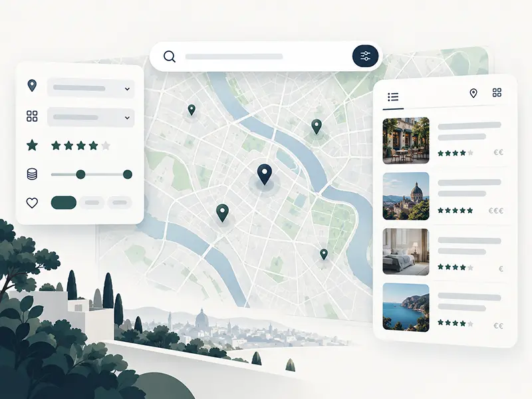Set filter rating to five stars
This screenshot has width=532, height=399.
pos(106,146)
